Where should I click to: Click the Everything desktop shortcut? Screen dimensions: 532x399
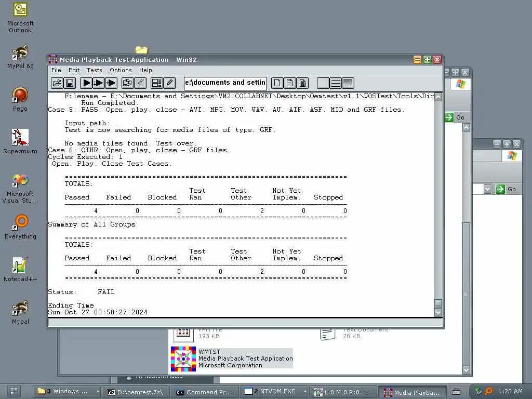[20, 222]
